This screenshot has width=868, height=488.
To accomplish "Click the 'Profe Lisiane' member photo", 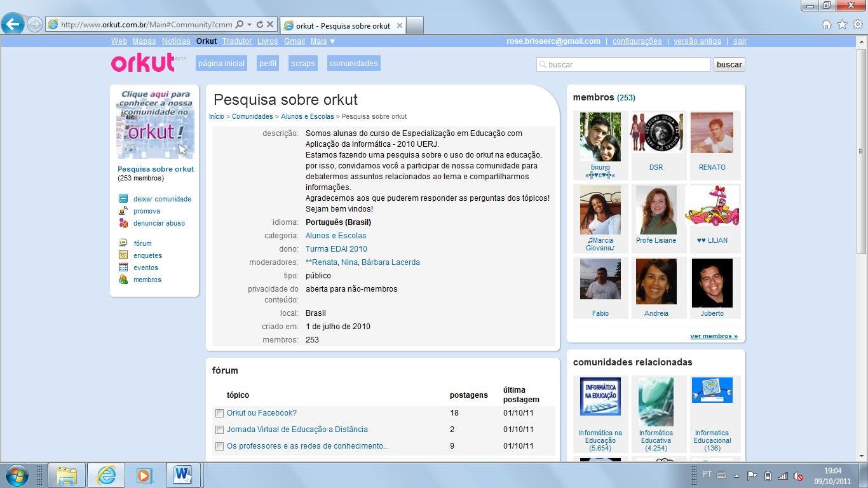I will point(656,210).
